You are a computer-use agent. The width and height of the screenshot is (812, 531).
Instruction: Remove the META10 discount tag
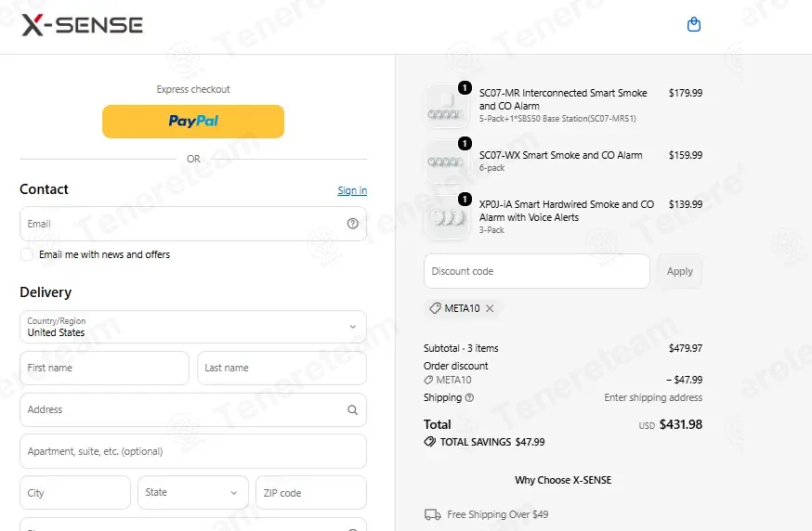point(490,308)
